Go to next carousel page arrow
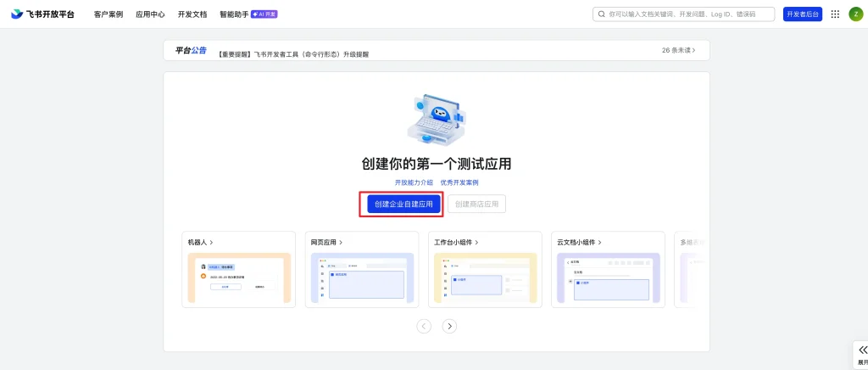868x370 pixels. click(x=449, y=326)
